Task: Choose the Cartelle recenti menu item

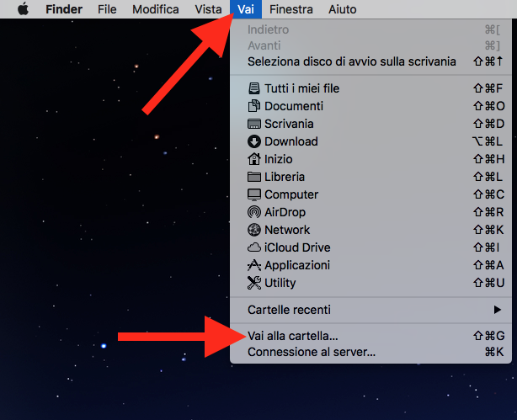Action: (370, 310)
